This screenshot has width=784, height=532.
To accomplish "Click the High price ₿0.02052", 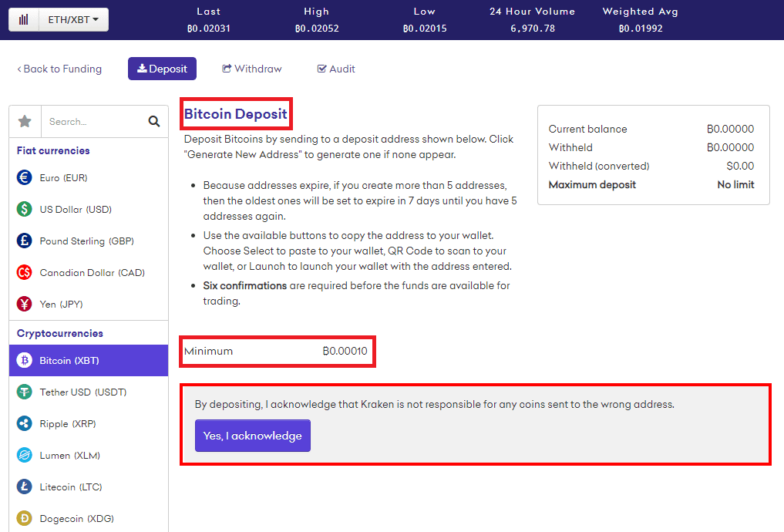I will point(317,29).
